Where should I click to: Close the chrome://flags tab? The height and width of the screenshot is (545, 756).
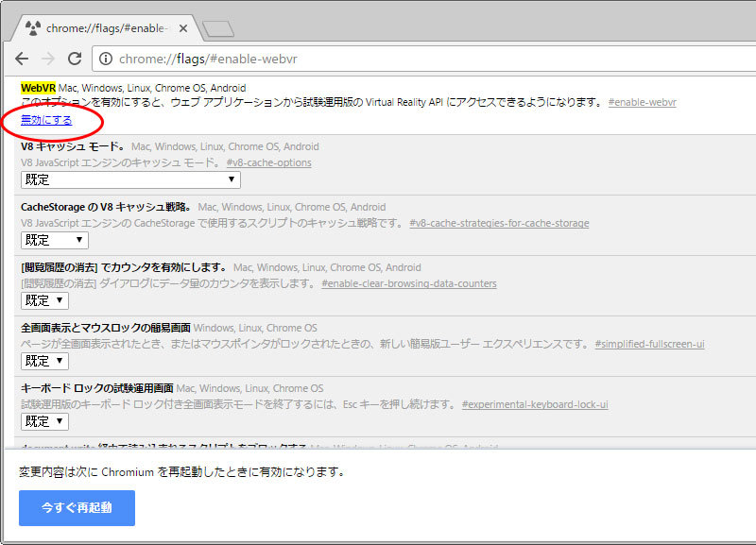183,28
